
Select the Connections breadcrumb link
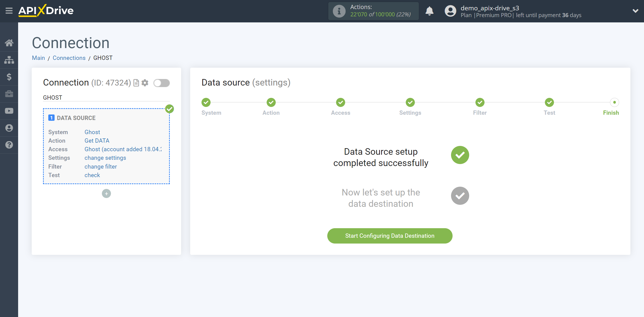point(69,58)
